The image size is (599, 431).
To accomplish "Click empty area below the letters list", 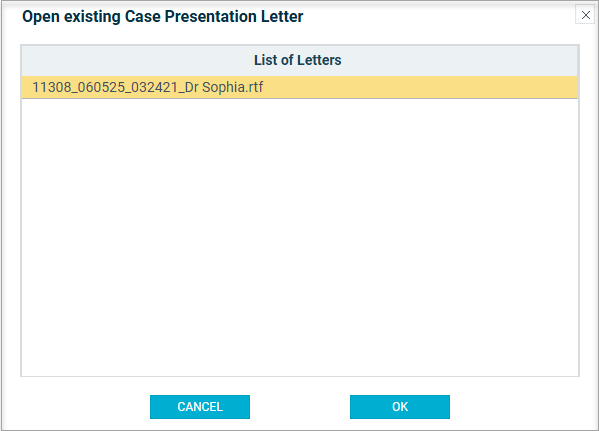I will tap(300, 237).
